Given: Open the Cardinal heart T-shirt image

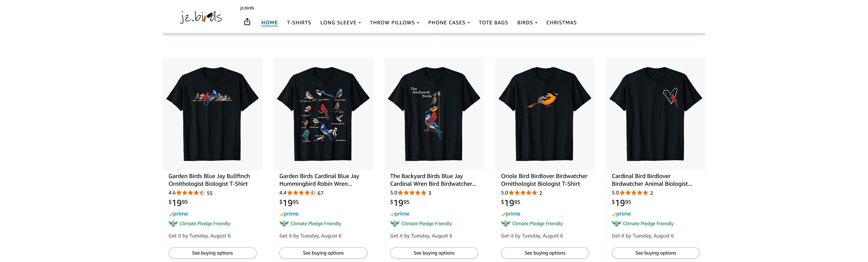Looking at the screenshot, I should (x=655, y=114).
